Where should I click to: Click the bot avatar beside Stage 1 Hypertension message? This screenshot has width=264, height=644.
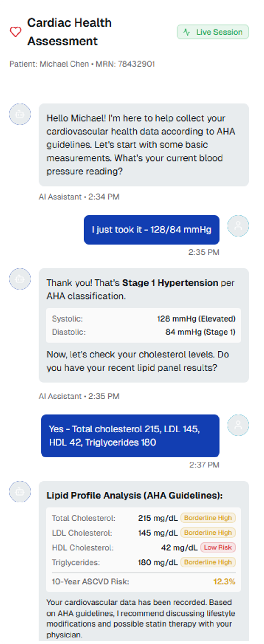pyautogui.click(x=20, y=279)
